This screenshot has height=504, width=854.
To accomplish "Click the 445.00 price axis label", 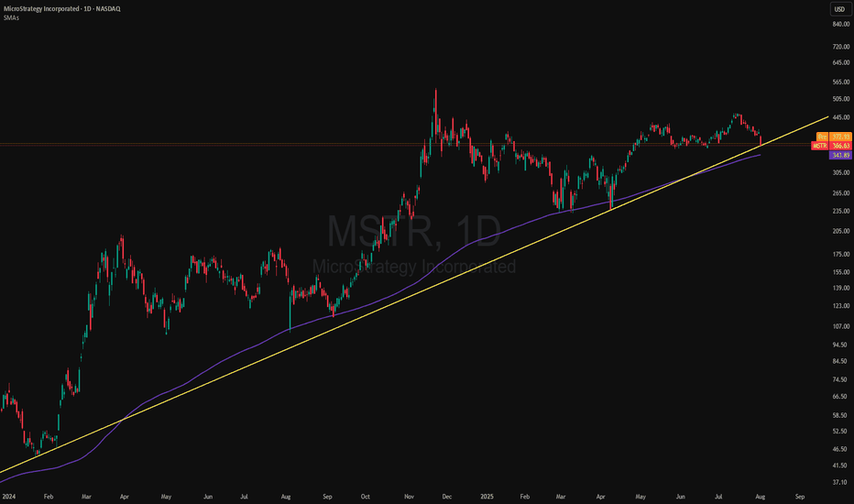I will [840, 117].
